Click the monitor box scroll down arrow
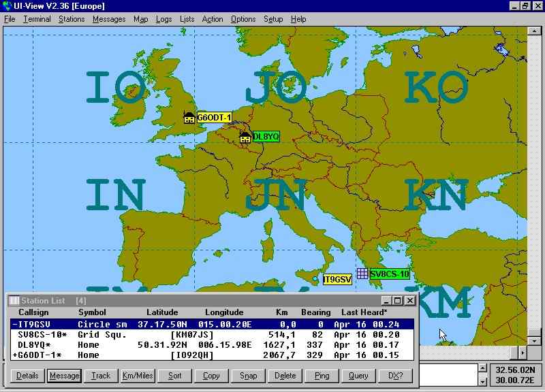The image size is (545, 392). coord(482,382)
